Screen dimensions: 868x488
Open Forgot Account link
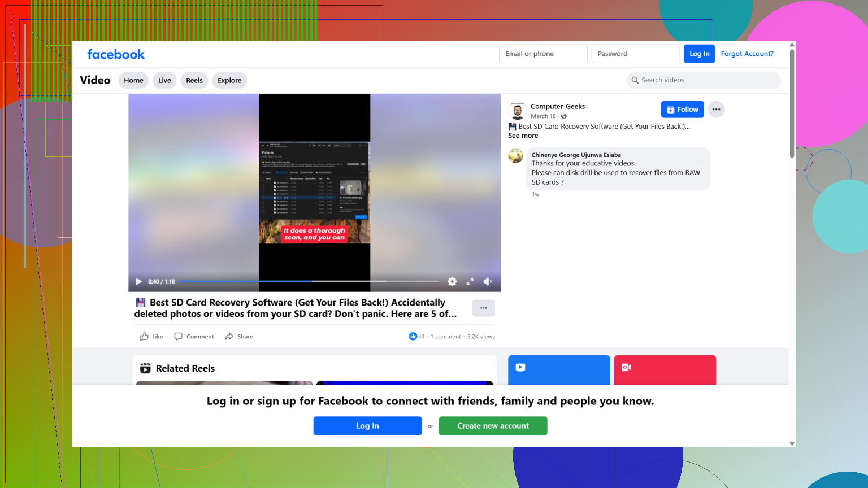tap(747, 54)
